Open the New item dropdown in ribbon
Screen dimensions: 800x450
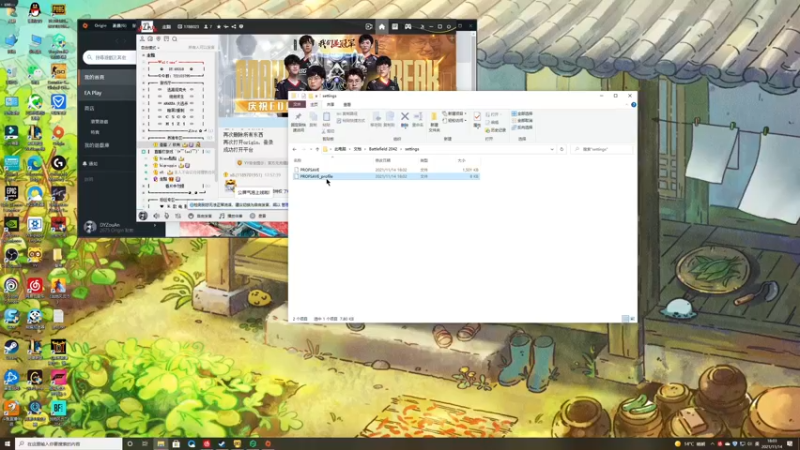(x=454, y=114)
